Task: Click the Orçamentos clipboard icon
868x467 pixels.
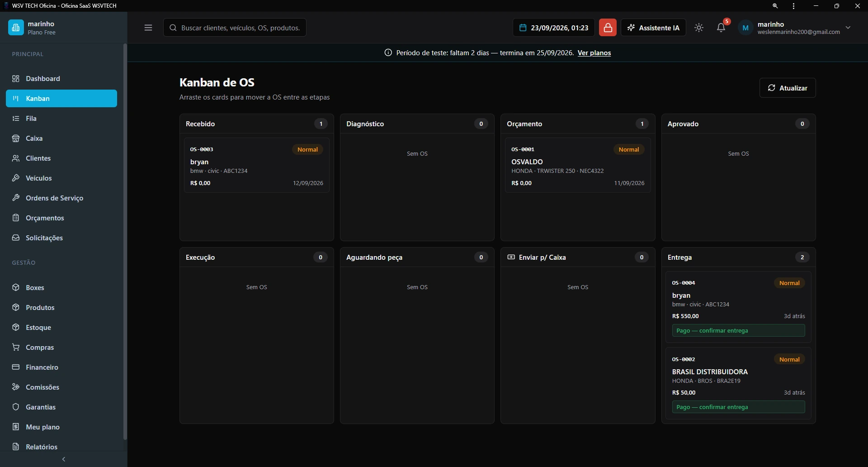Action: click(16, 218)
